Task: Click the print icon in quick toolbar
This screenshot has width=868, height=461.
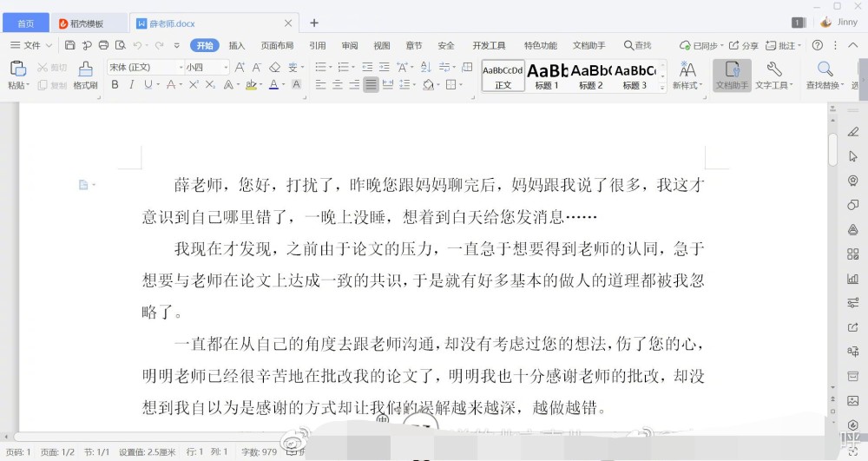Action: click(x=103, y=45)
